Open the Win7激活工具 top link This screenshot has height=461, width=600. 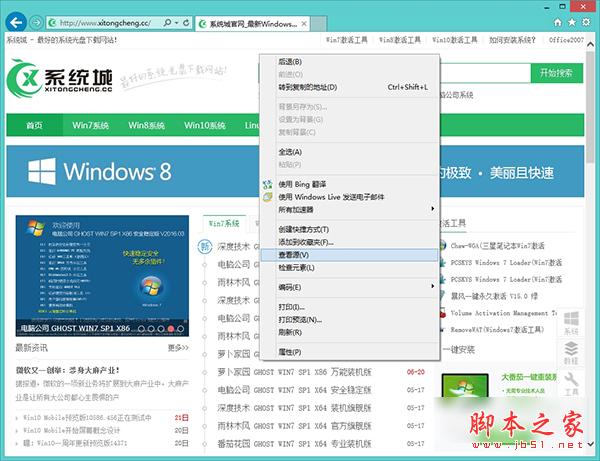(x=346, y=40)
